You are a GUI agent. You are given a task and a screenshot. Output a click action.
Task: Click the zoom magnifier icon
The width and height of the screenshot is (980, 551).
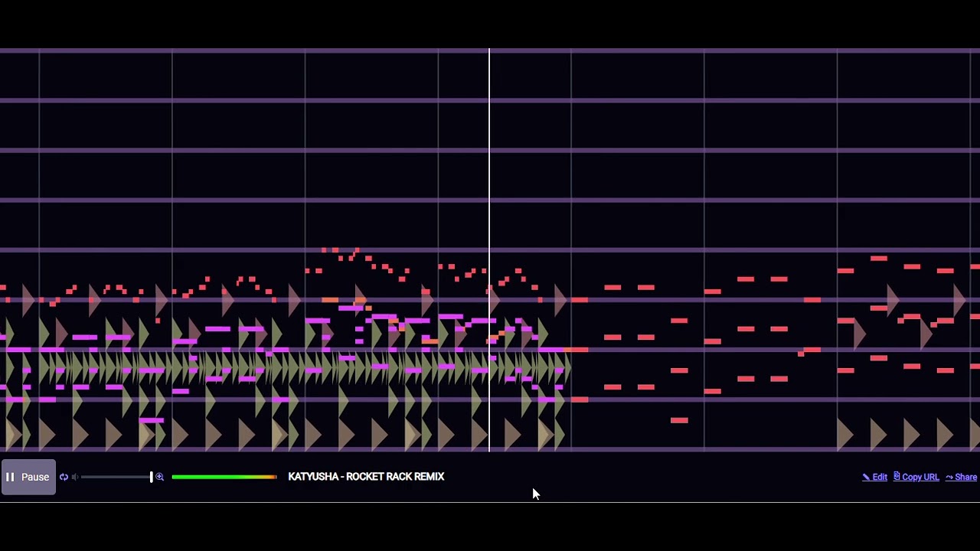pos(160,477)
